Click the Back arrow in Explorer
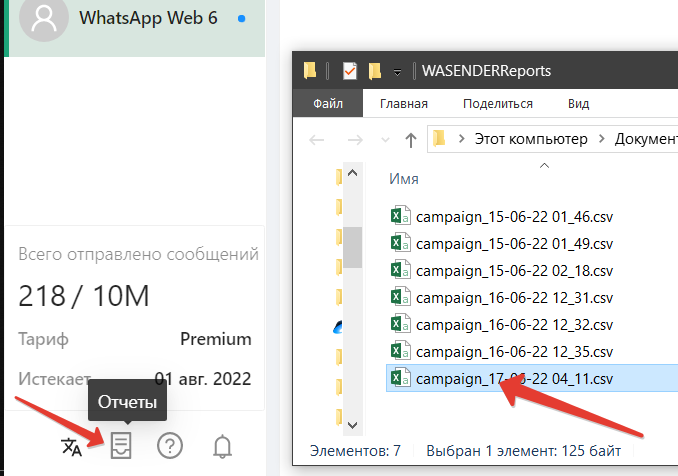Viewport: 678px width, 476px height. pyautogui.click(x=316, y=140)
